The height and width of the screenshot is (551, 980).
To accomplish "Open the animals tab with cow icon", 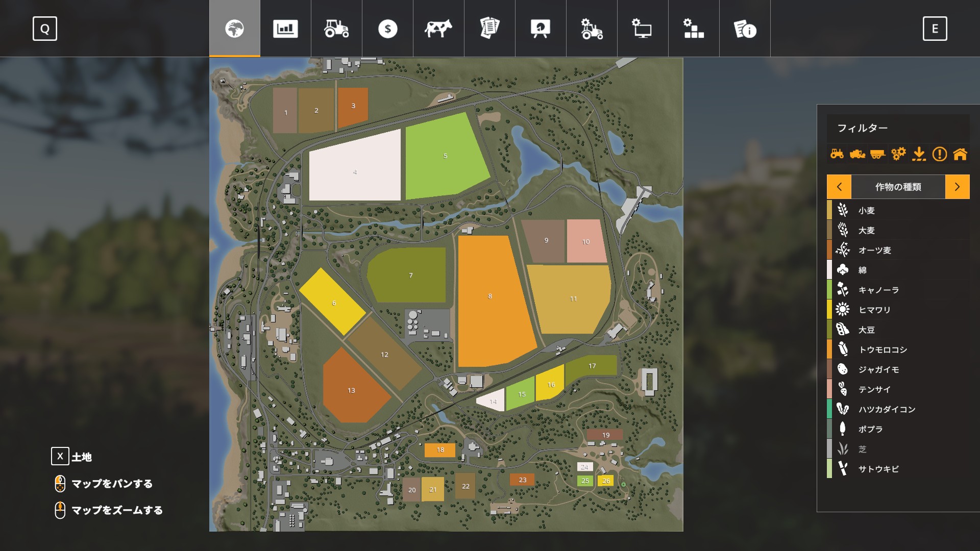I will tap(438, 29).
